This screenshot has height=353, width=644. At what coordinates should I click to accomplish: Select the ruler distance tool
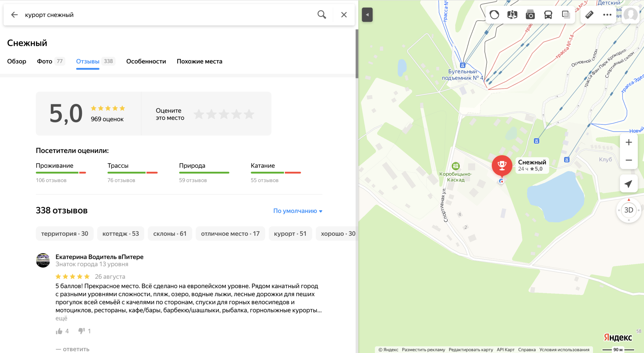coord(589,15)
